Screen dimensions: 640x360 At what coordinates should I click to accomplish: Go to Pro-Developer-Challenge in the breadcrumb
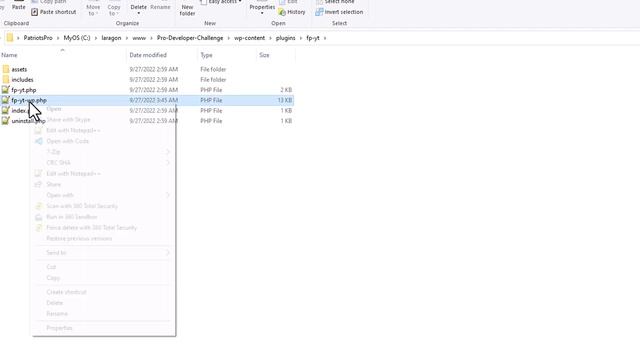190,38
